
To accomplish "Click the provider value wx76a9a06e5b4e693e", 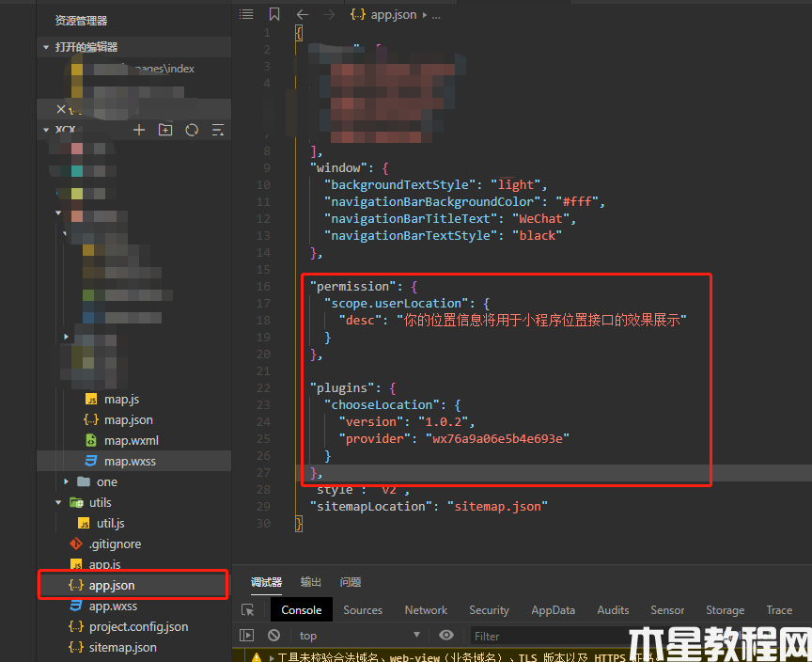I will (497, 439).
